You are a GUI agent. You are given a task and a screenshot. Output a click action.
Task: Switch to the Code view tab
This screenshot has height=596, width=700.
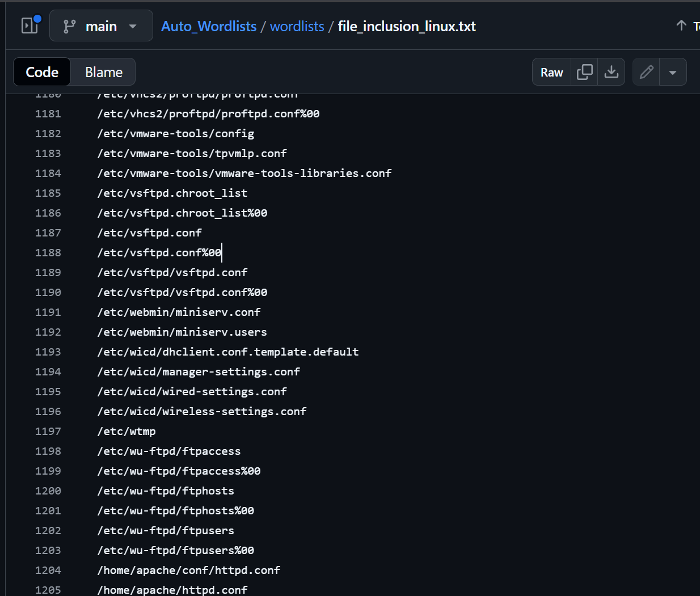click(x=42, y=72)
